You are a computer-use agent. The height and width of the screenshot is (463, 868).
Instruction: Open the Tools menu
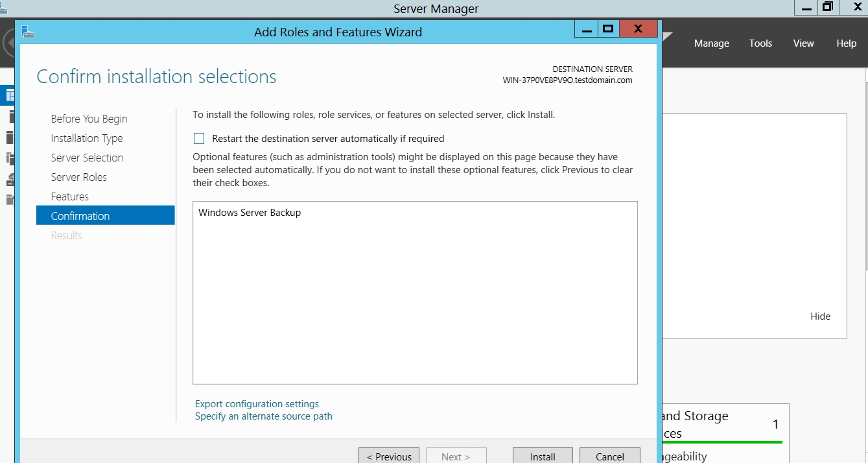pos(760,43)
